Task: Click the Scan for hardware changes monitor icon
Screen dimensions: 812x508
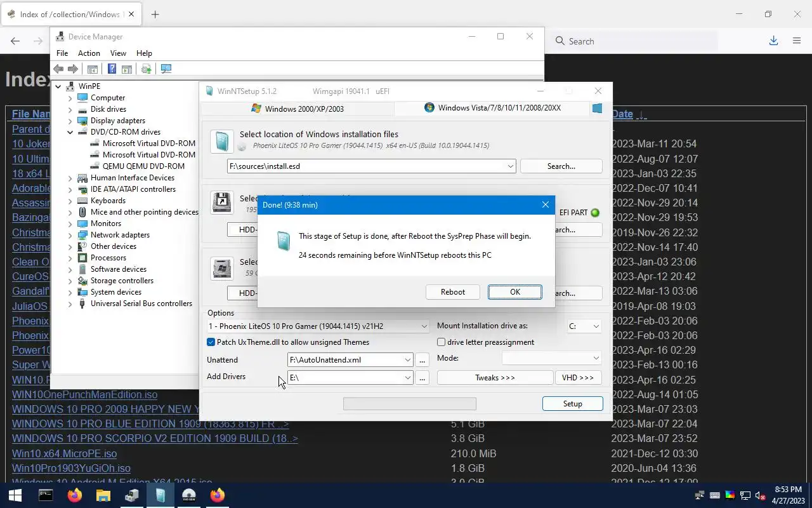Action: [166, 69]
